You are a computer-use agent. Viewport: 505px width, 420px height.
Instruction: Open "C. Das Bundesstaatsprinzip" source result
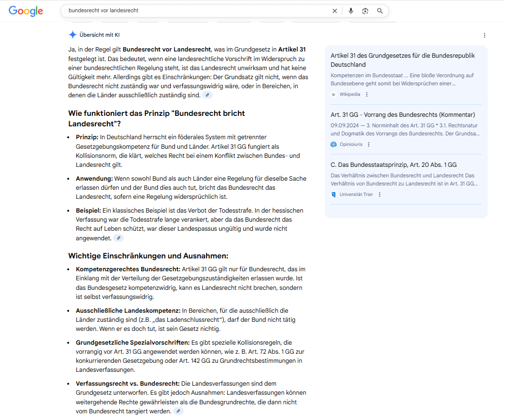(x=393, y=165)
